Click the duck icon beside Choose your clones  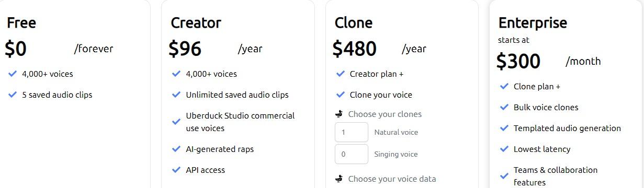click(x=339, y=114)
